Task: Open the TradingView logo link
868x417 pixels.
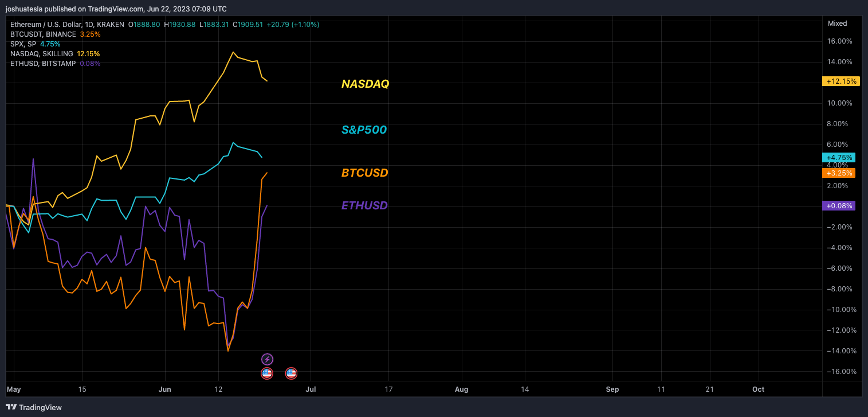Action: [x=34, y=407]
